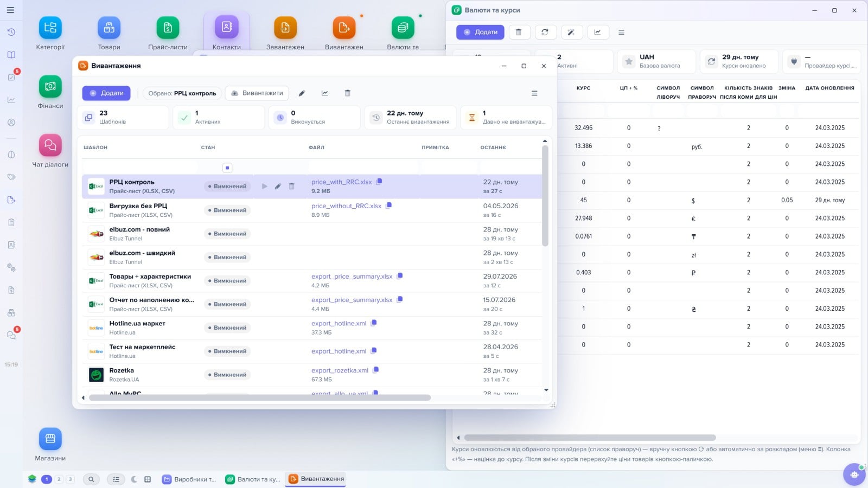Switch to virtual desktop 2 in taskbar

tap(59, 479)
